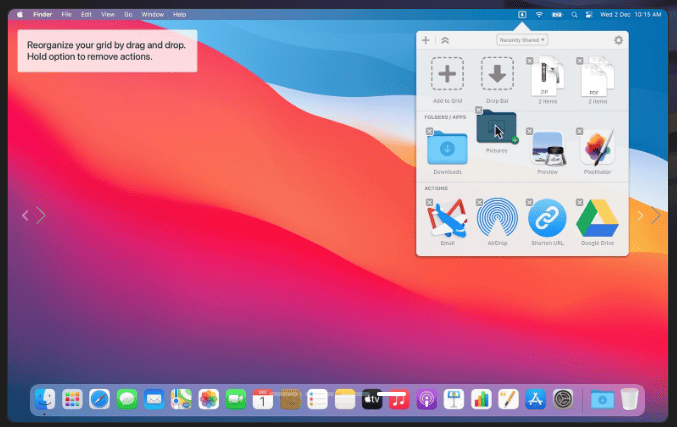This screenshot has height=427, width=677.
Task: Open Reminders from the Dock
Action: point(317,399)
